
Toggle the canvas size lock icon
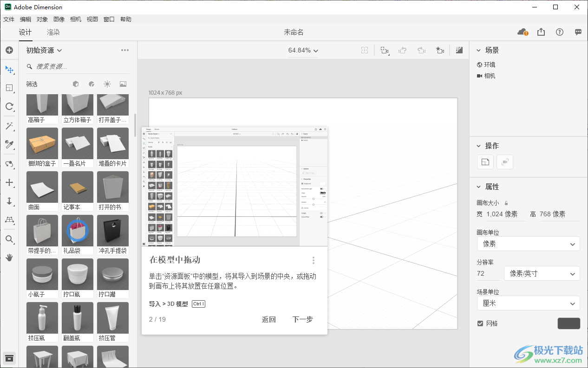506,203
